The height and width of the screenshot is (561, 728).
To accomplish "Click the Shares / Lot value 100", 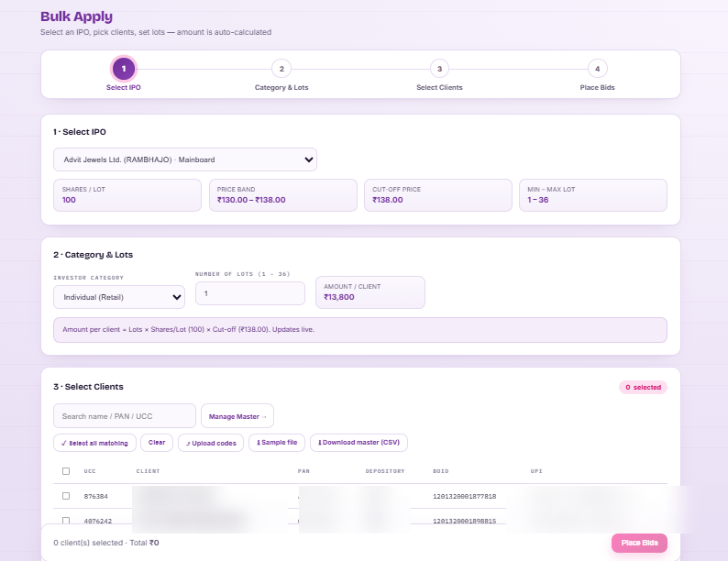I will [x=69, y=200].
